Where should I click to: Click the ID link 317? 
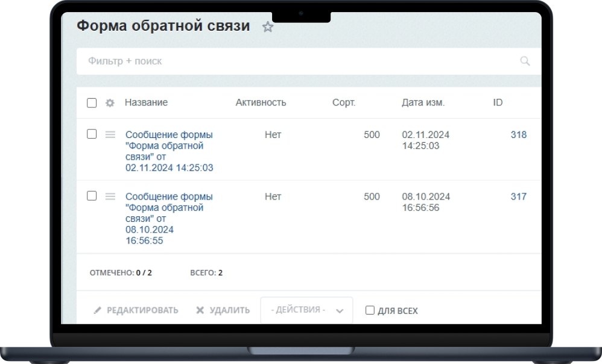tap(518, 196)
